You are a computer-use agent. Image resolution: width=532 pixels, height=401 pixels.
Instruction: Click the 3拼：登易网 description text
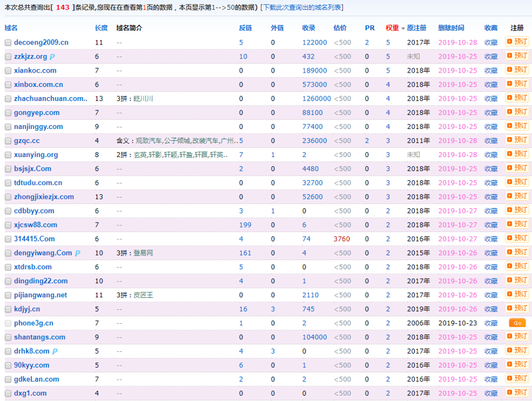(134, 253)
